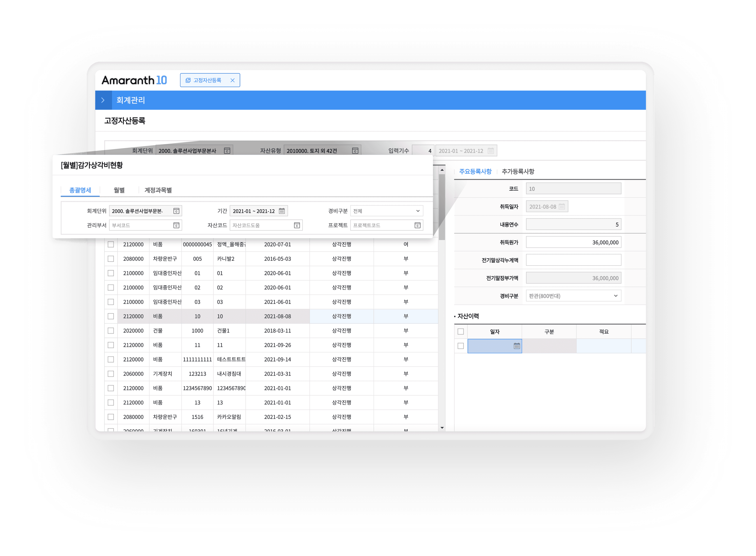
Task: Toggle the 자산이력 header select-all checkbox
Action: pos(461,331)
